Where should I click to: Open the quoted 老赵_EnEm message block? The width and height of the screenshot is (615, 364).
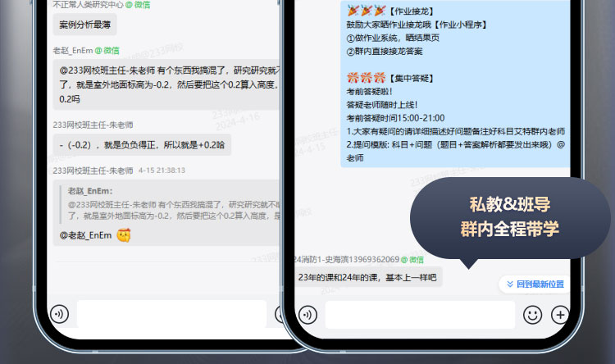(x=172, y=203)
